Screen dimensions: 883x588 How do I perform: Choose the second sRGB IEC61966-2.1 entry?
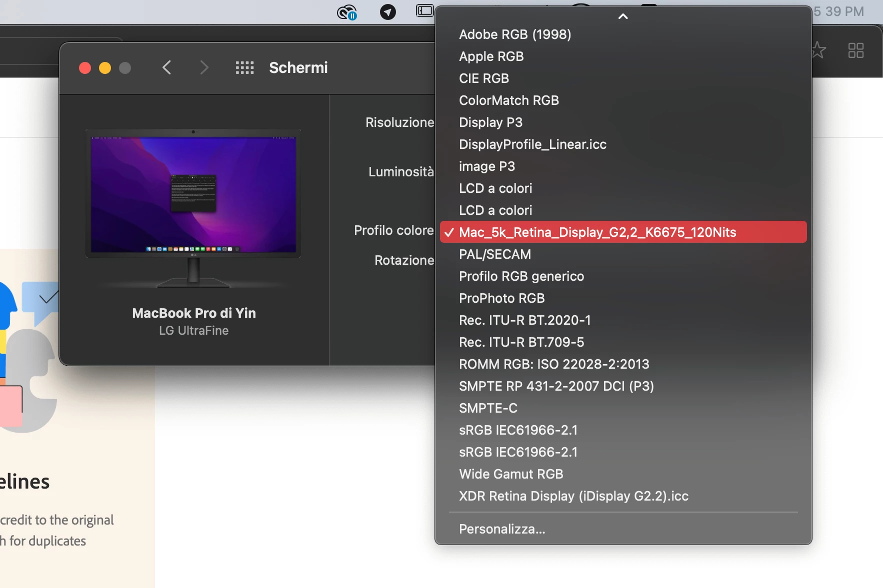(x=623, y=452)
